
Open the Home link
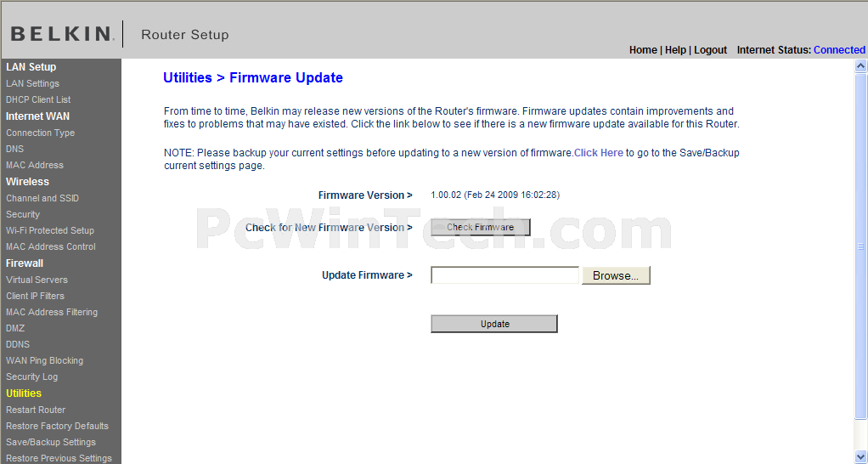click(643, 50)
